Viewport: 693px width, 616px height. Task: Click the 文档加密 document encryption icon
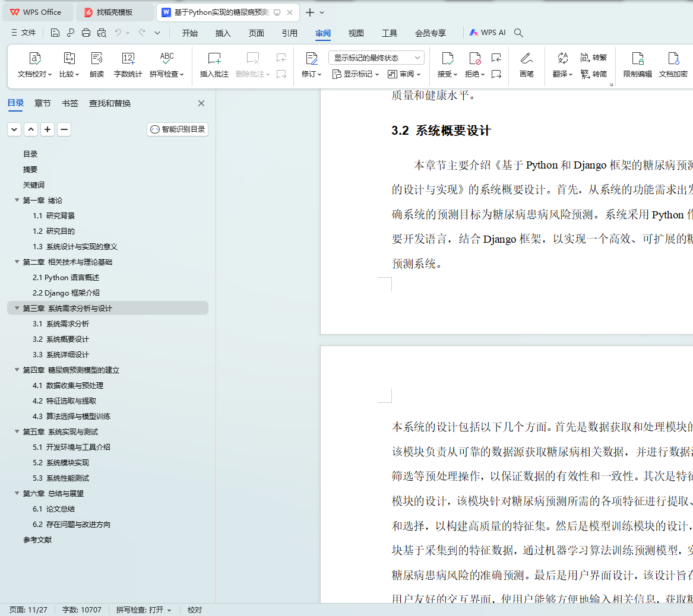[673, 58]
